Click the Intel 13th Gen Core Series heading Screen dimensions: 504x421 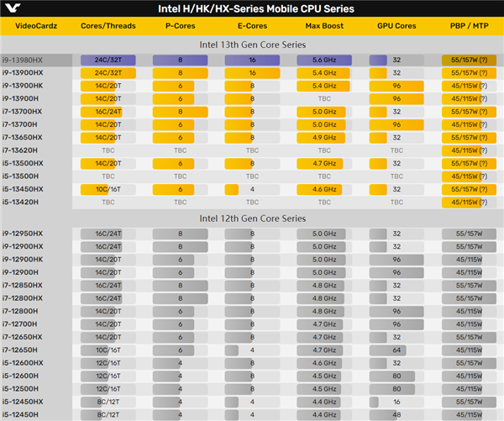[x=252, y=45]
